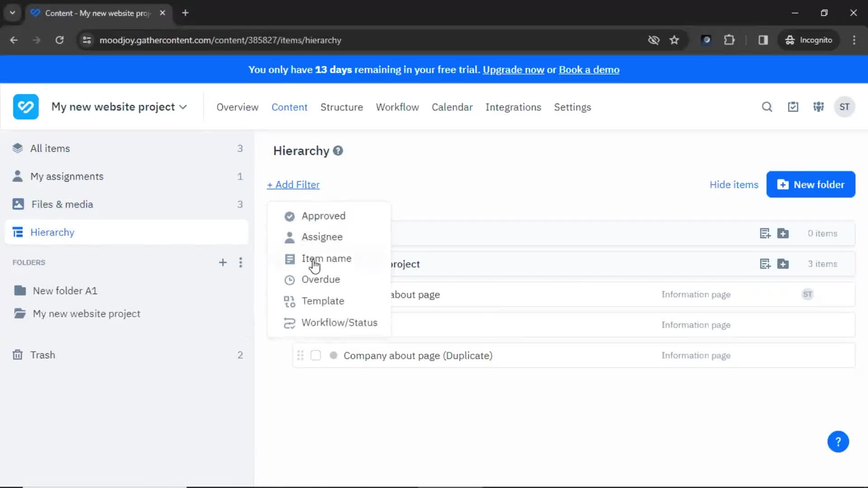868x488 pixels.
Task: Click the New folder button
Action: click(811, 184)
